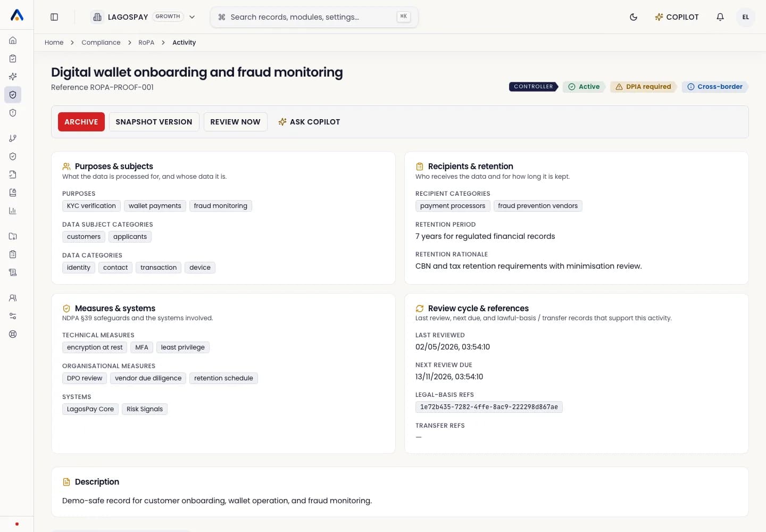Open the notifications bell

coord(720,17)
